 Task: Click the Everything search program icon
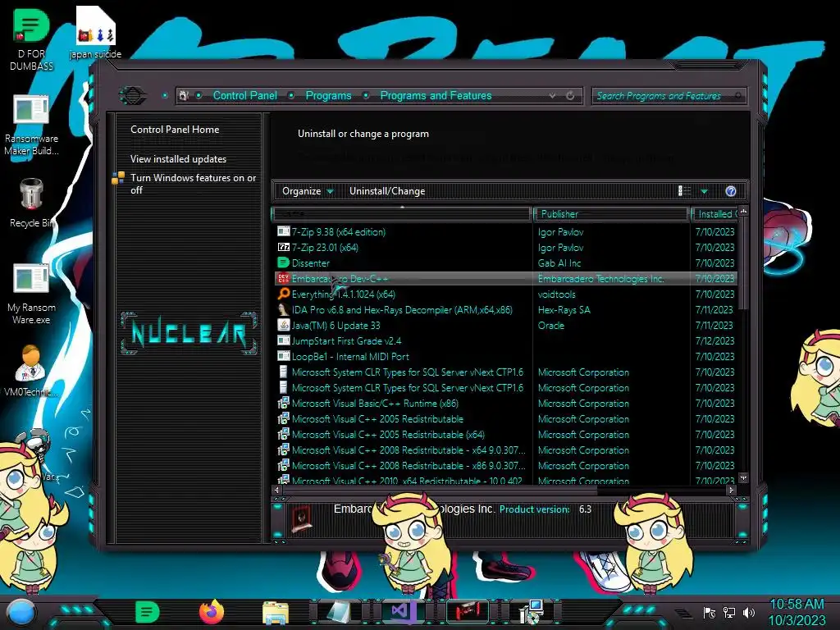pos(283,294)
